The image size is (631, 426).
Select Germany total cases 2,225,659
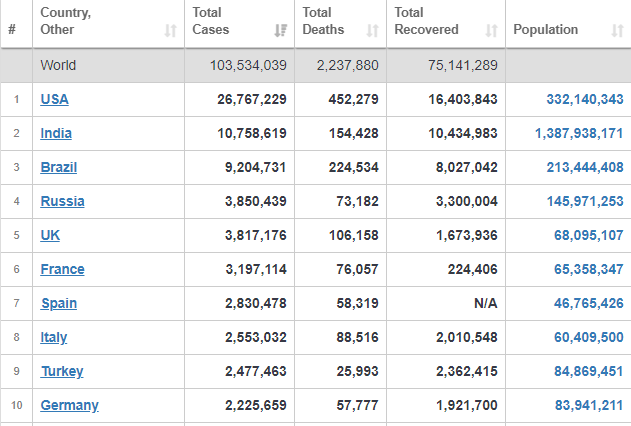(256, 405)
